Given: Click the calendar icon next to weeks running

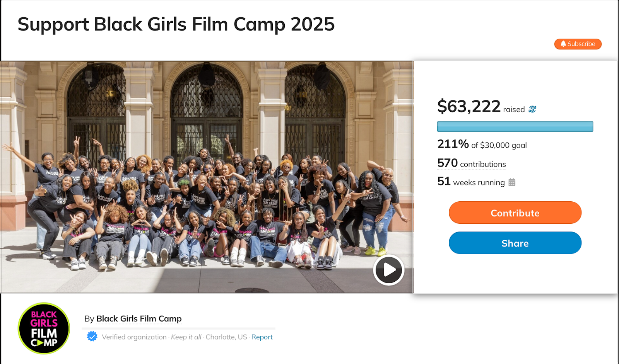Looking at the screenshot, I should point(512,182).
